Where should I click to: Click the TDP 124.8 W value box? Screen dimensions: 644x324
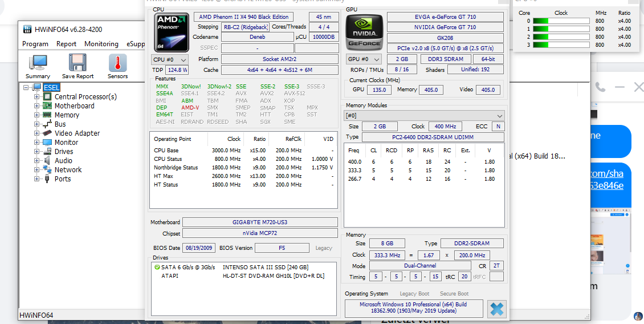click(177, 70)
